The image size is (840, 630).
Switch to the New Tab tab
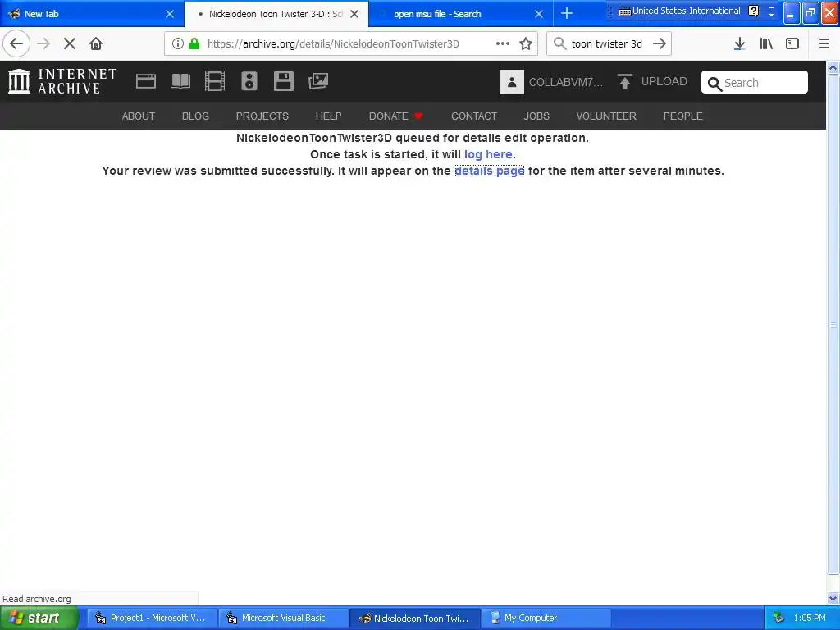pos(91,14)
